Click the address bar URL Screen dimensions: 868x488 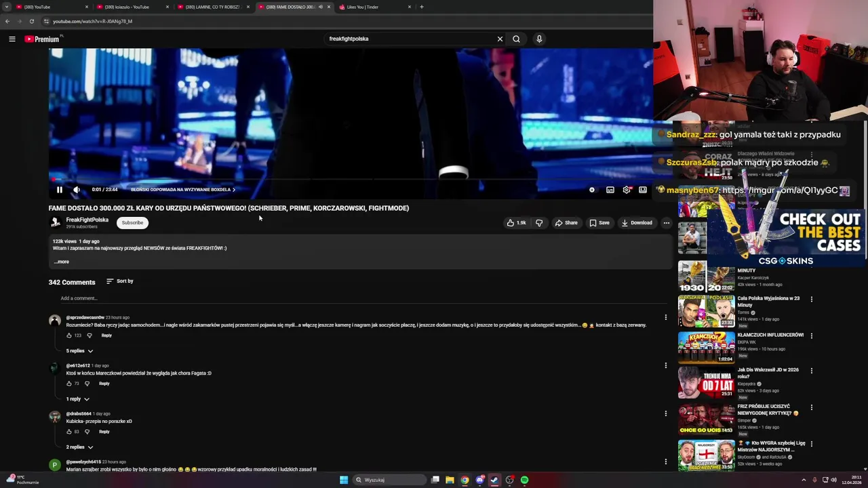(x=92, y=21)
